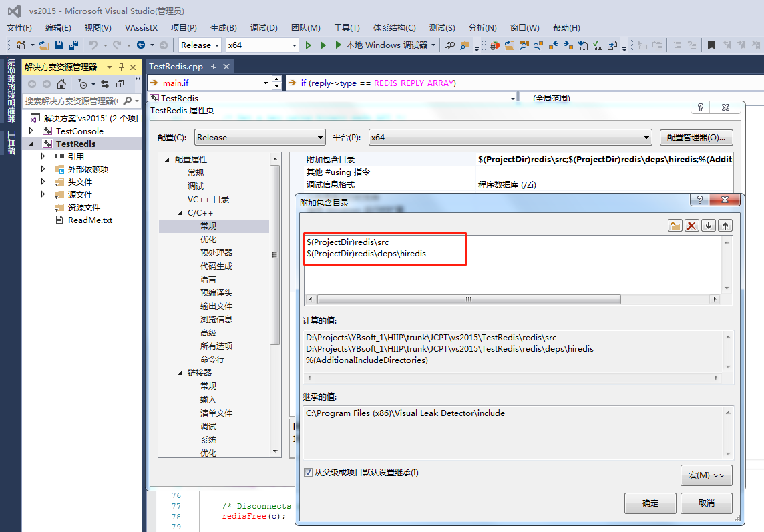Add a new include directory line
The image size is (764, 532).
tap(675, 225)
